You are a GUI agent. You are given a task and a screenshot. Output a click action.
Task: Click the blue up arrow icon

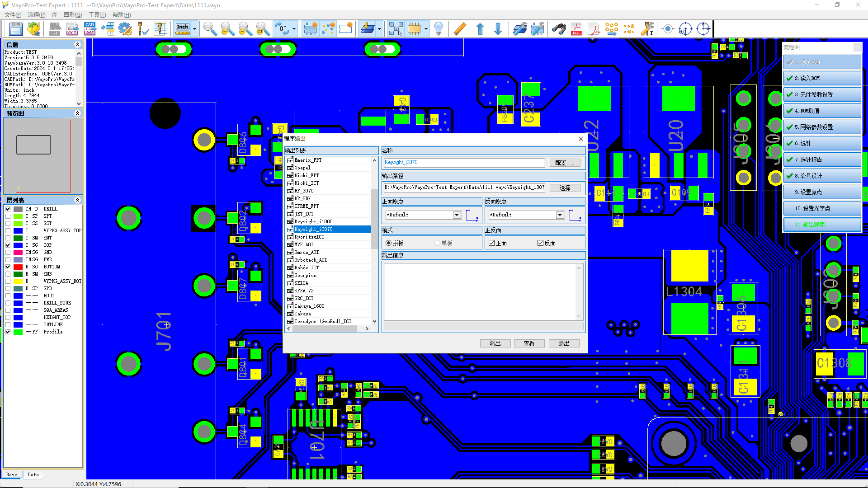click(x=481, y=29)
